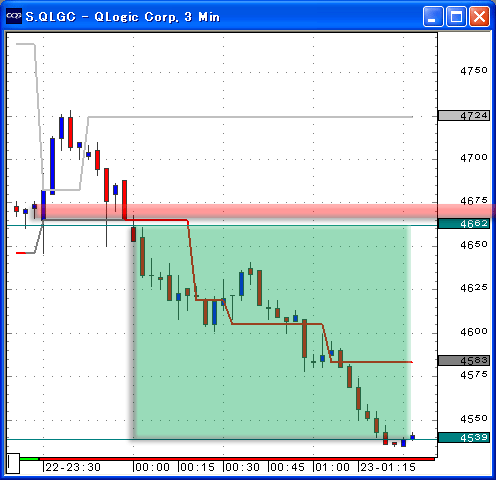Click the 4675 price axis label
Screen dimensions: 496x480
pos(474,201)
